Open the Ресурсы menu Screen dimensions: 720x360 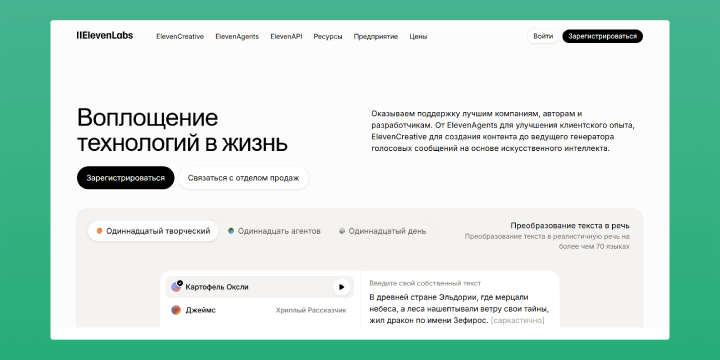point(328,37)
